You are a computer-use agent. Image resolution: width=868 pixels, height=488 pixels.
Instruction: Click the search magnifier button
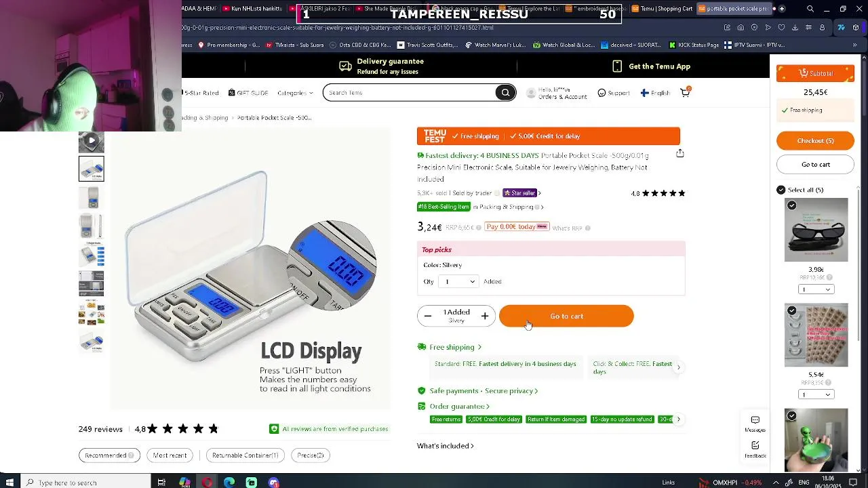505,93
